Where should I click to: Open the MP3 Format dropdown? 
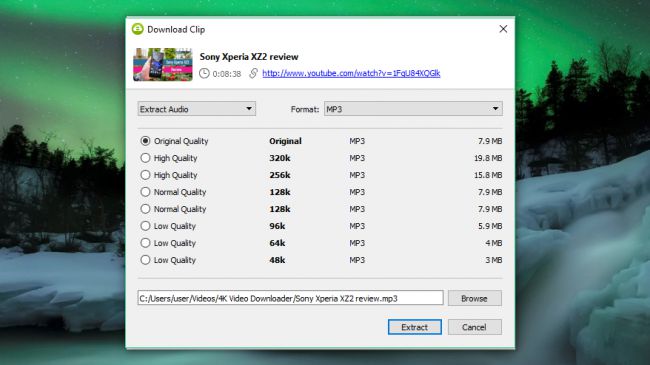(413, 109)
